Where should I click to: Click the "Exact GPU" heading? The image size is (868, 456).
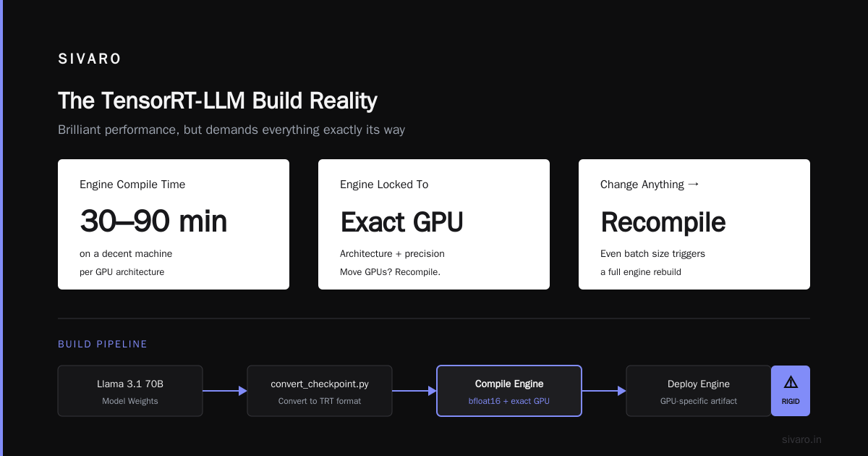pyautogui.click(x=401, y=221)
